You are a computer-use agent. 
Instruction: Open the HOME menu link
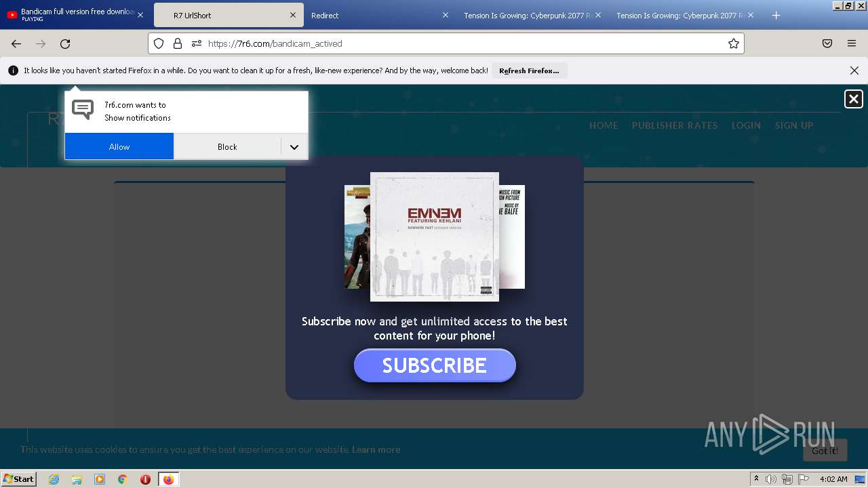(x=604, y=125)
